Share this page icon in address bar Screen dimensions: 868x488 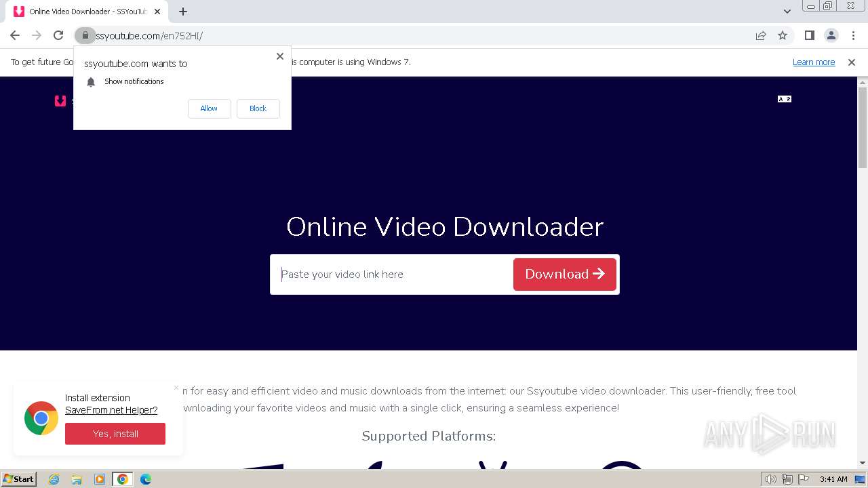point(761,35)
